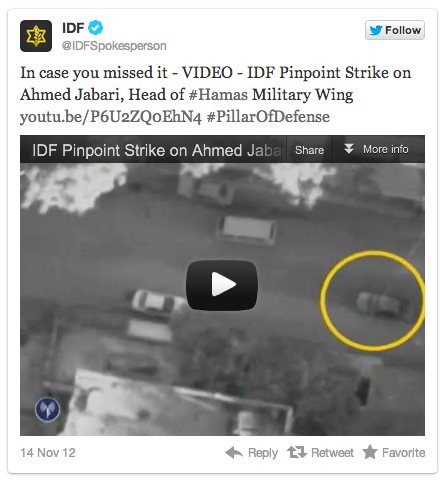Open the 14 Nov 12 timestamp
Image resolution: width=441 pixels, height=482 pixels.
click(48, 453)
